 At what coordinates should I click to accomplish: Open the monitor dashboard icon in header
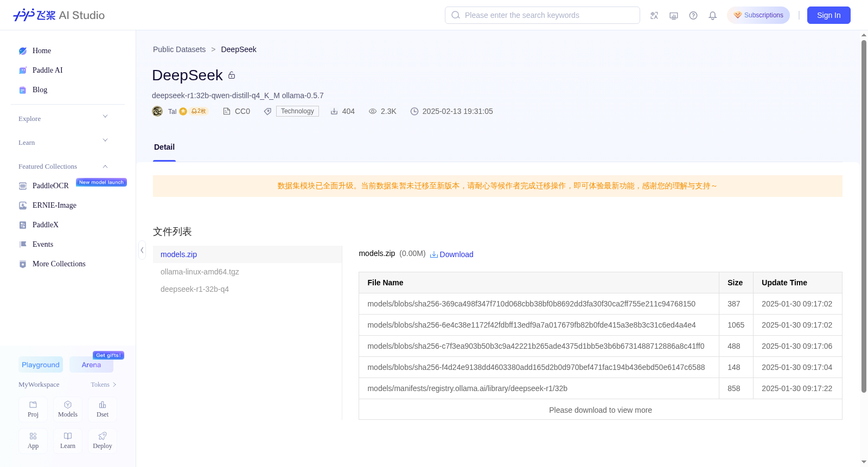point(674,15)
